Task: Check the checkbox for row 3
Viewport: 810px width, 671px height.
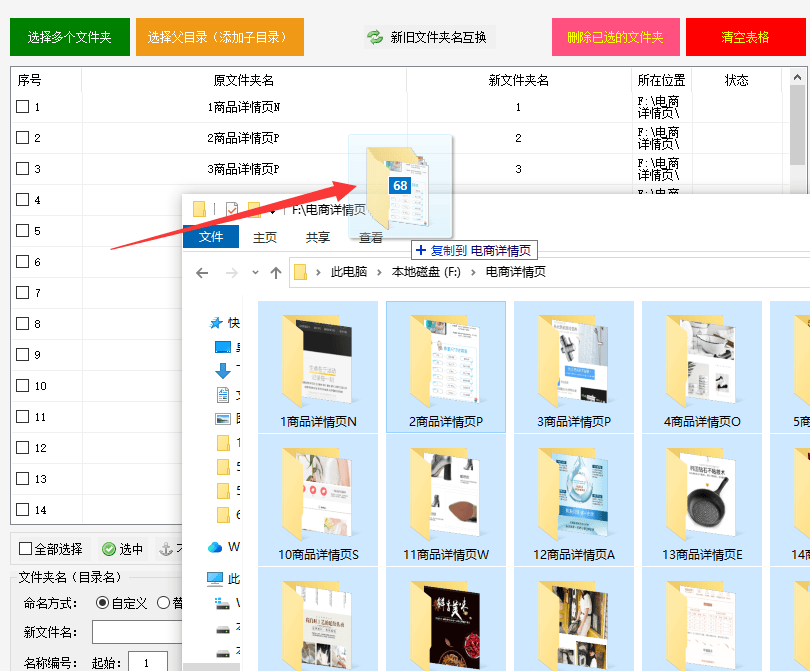Action: [22, 168]
